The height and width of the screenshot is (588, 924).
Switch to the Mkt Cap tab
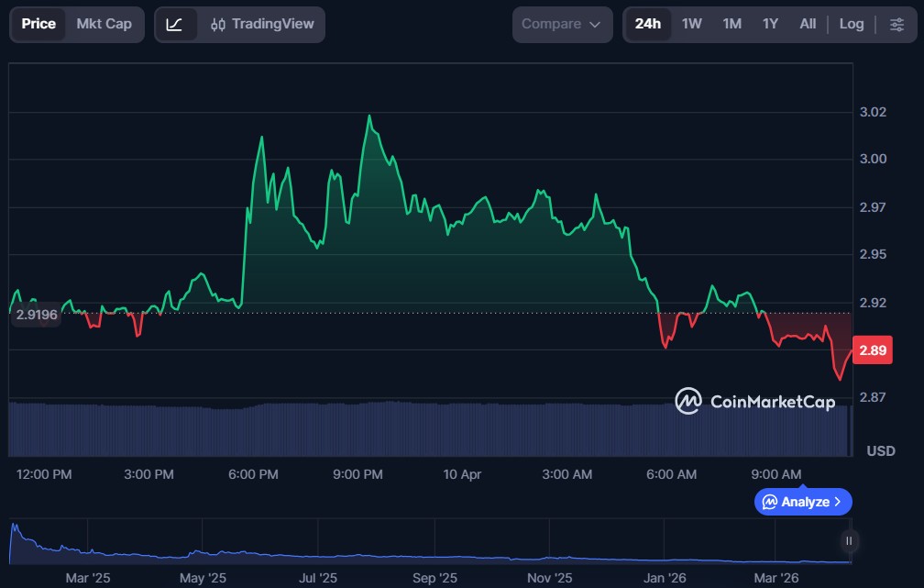coord(104,24)
